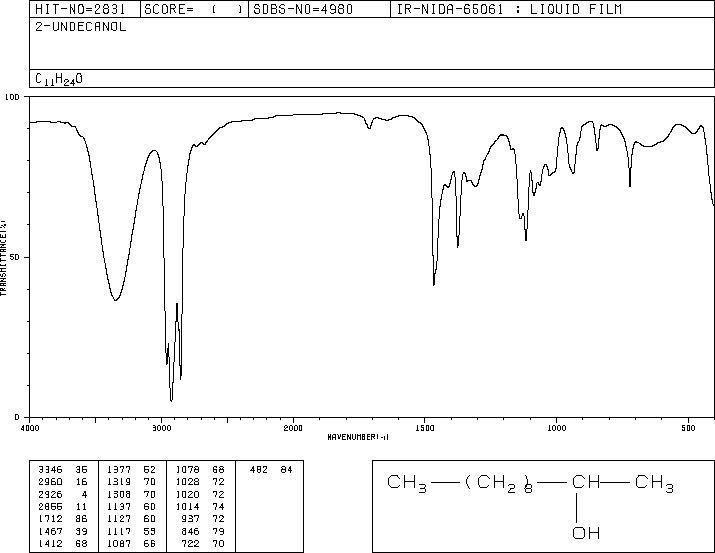
Task: Click peak value 2960 in the table
Action: 50,482
